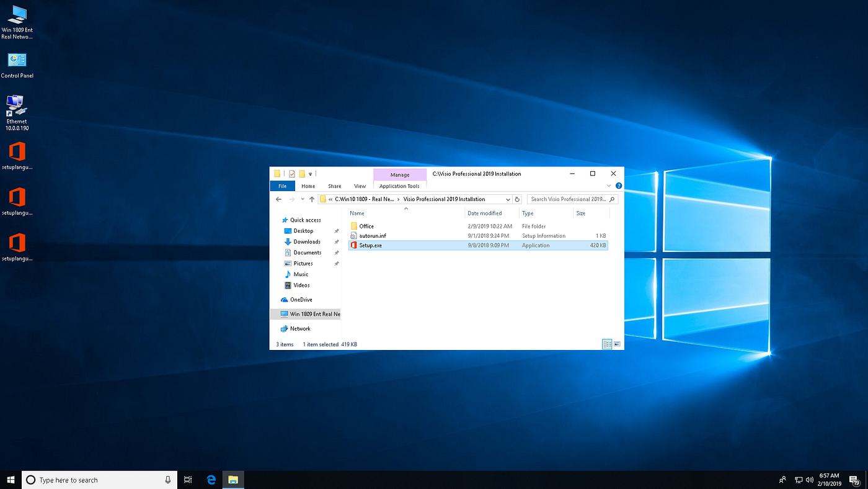Viewport: 868px width, 489px height.
Task: Click File Explorer taskbar button
Action: pos(232,480)
